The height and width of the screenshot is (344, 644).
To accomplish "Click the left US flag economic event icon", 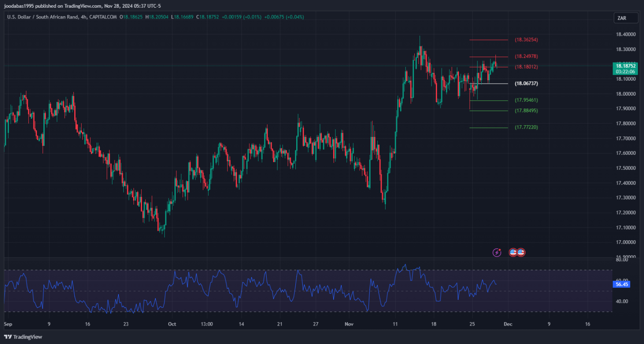I will click(x=513, y=253).
